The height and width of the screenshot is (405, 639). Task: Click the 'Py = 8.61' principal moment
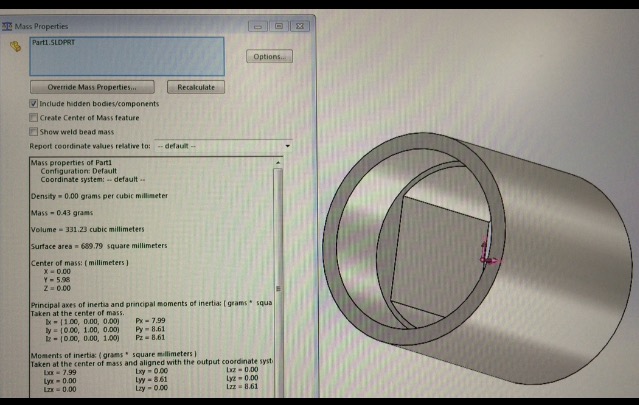click(150, 329)
